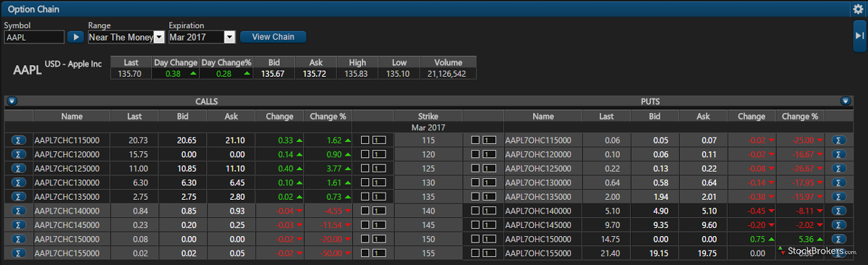Check the call checkbox for strike 155
This screenshot has width=868, height=265.
pyautogui.click(x=365, y=253)
